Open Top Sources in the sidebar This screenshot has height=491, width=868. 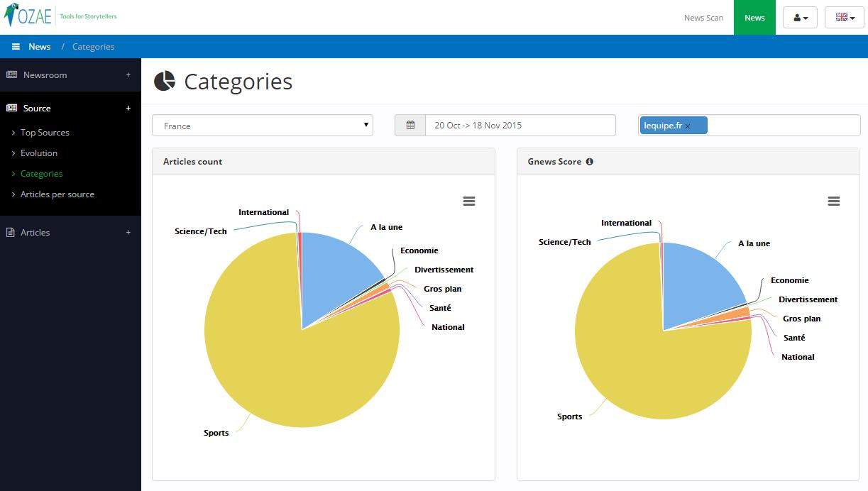(x=45, y=133)
